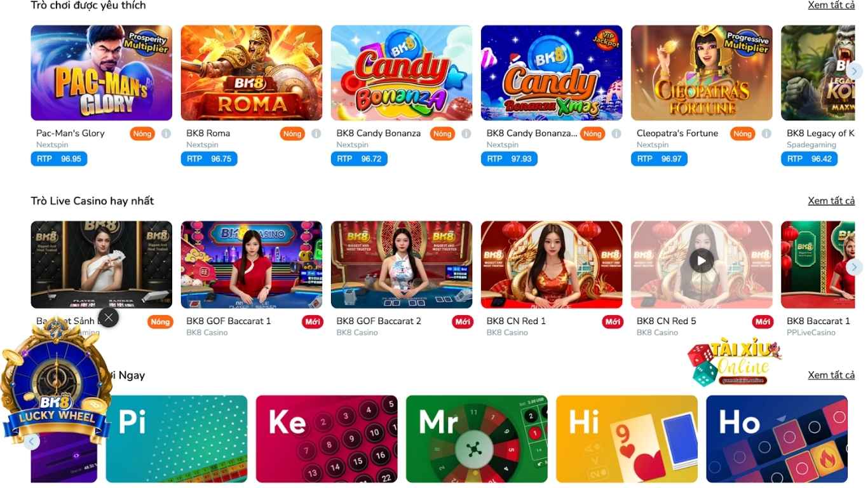Open the BK8 GOF Baccarat 1 thumbnail

pyautogui.click(x=252, y=265)
